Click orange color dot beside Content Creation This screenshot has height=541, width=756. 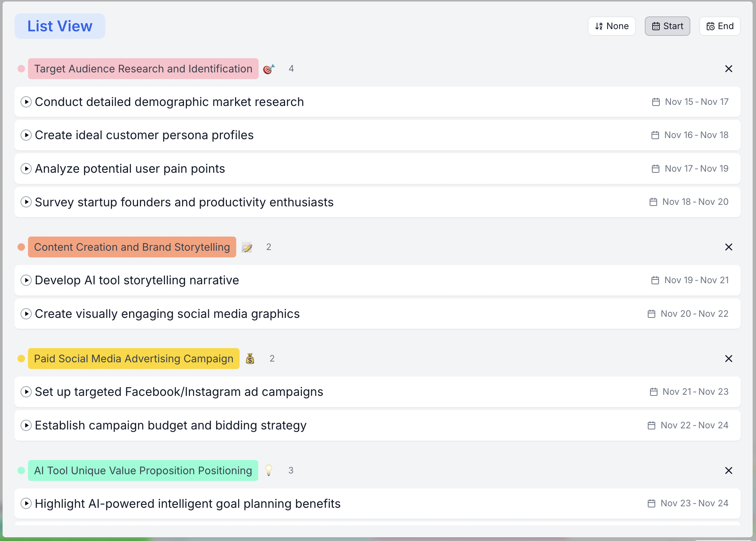21,247
